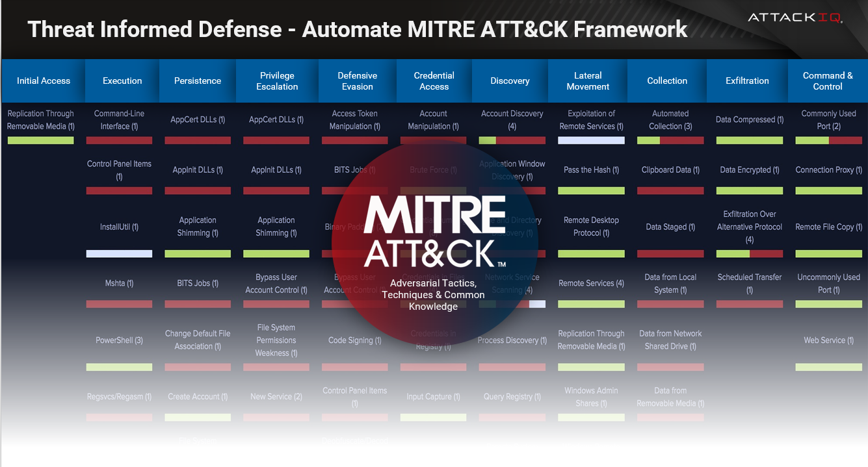The height and width of the screenshot is (467, 868).
Task: Open AppCert DLLs (1) under Privilege Escalation
Action: click(x=276, y=120)
